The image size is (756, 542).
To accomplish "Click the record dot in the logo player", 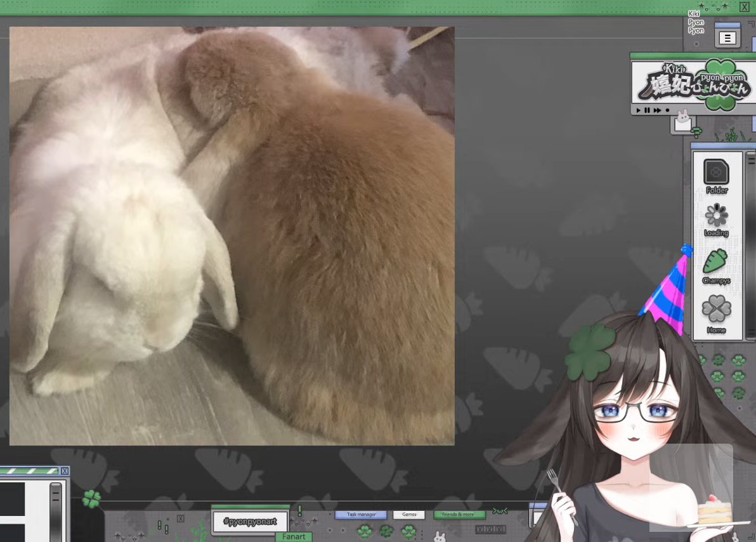I will (x=667, y=110).
